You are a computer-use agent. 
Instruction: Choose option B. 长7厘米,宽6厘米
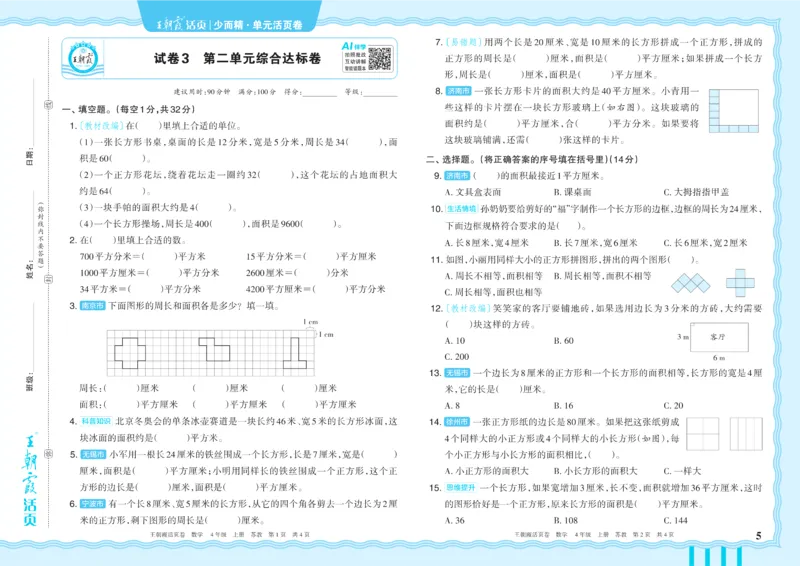tap(596, 243)
